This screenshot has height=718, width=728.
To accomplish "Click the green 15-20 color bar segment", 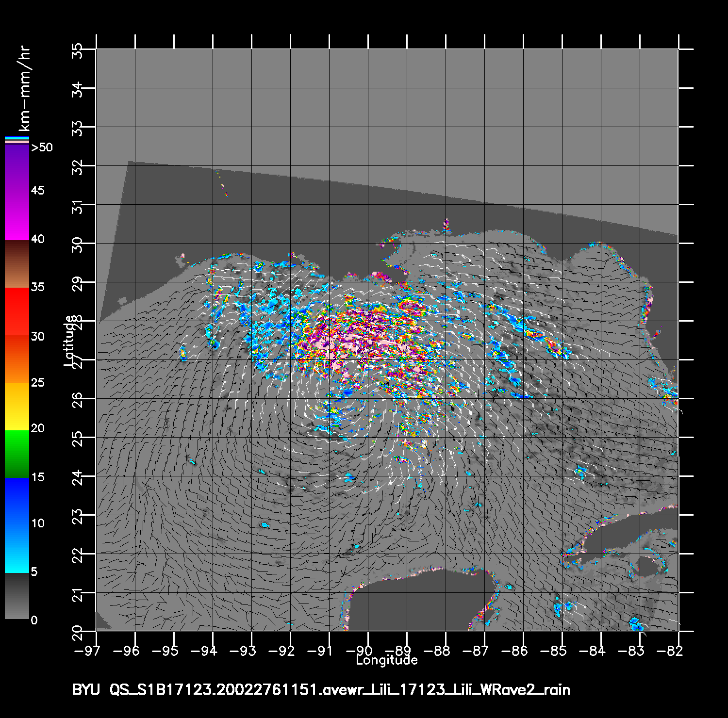I will (x=17, y=455).
